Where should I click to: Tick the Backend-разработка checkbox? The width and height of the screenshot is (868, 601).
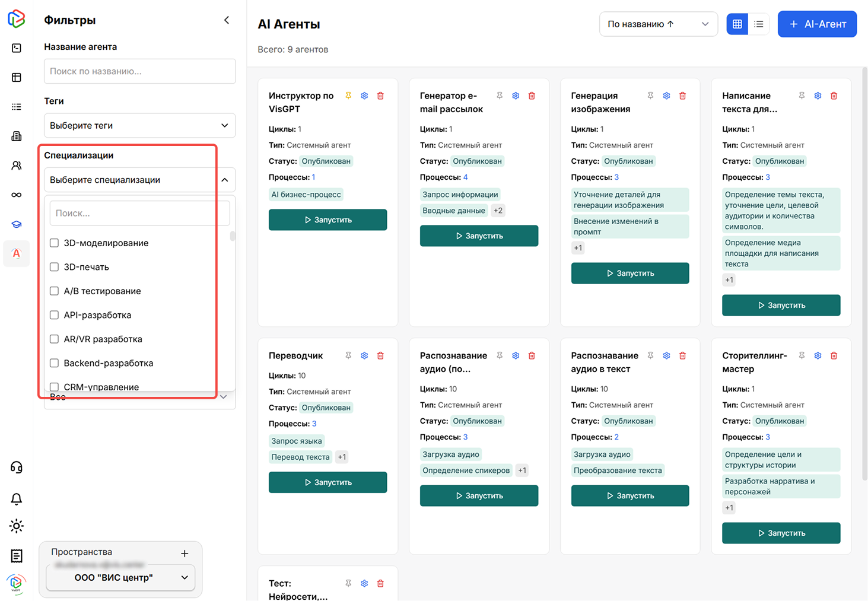click(55, 363)
